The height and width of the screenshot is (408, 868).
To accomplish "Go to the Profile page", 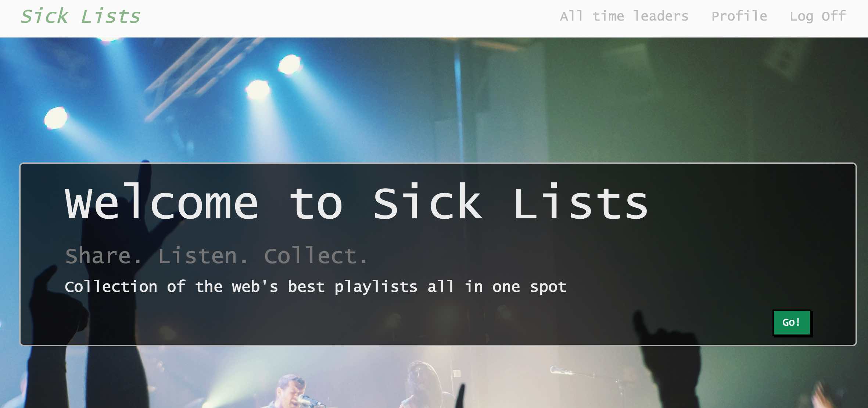I will [739, 16].
